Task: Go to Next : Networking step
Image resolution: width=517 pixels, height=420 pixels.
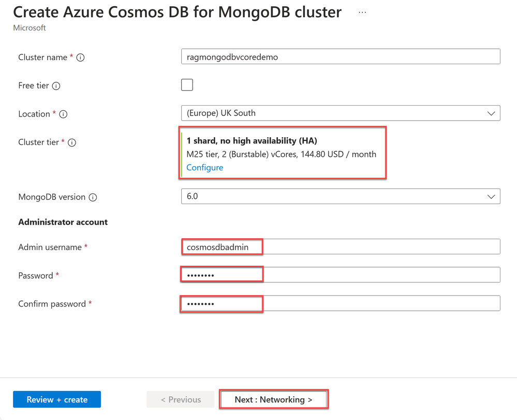Action: (273, 400)
